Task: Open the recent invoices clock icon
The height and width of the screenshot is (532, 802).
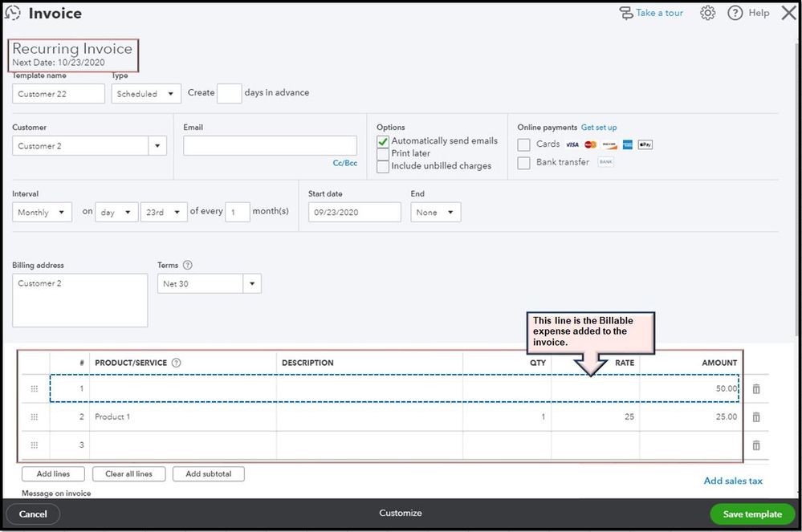Action: pos(12,13)
